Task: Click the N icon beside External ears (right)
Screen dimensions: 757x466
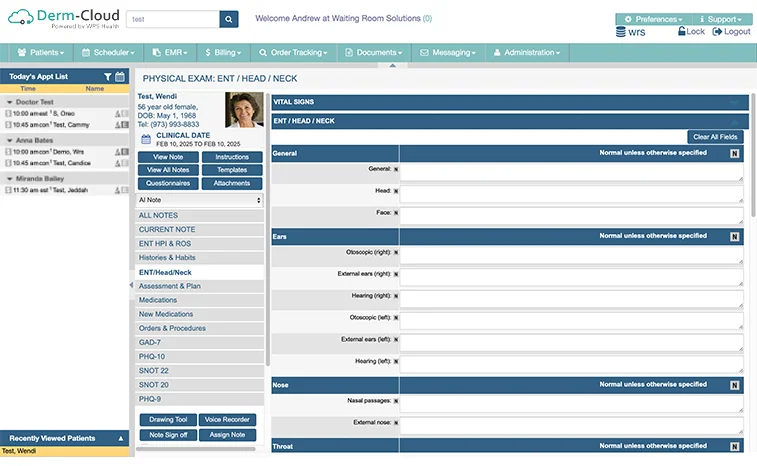Action: [x=396, y=274]
